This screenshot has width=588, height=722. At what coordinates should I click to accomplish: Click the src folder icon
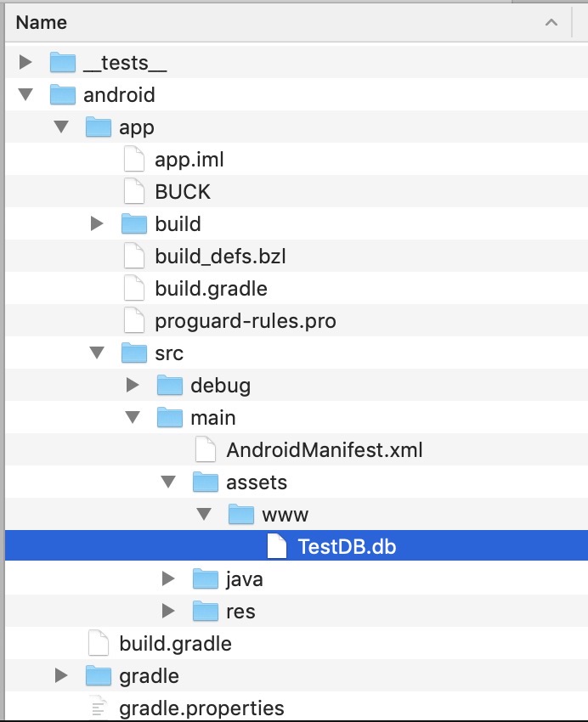(134, 353)
